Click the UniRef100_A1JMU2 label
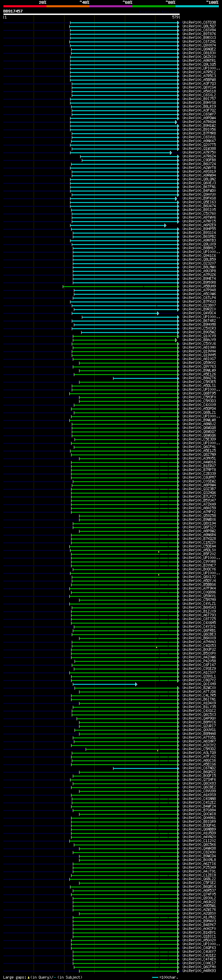 pyautogui.click(x=199, y=917)
